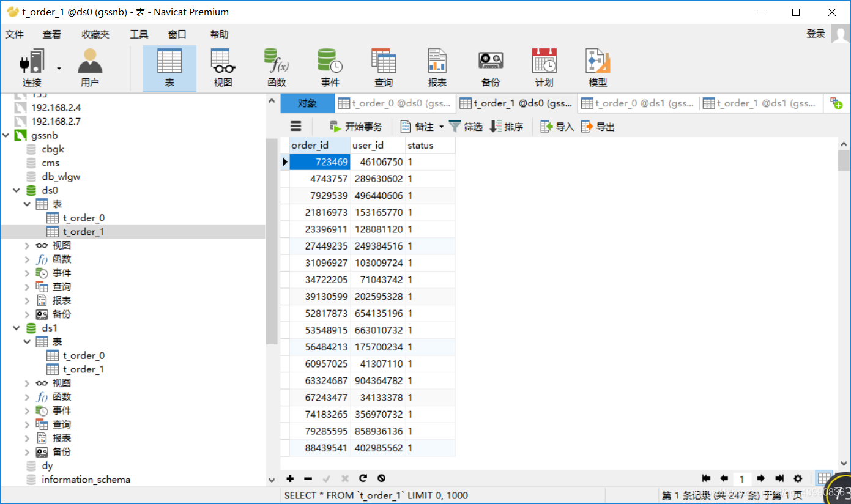Go to first page of records
Screen dimensions: 851x504
(706, 478)
